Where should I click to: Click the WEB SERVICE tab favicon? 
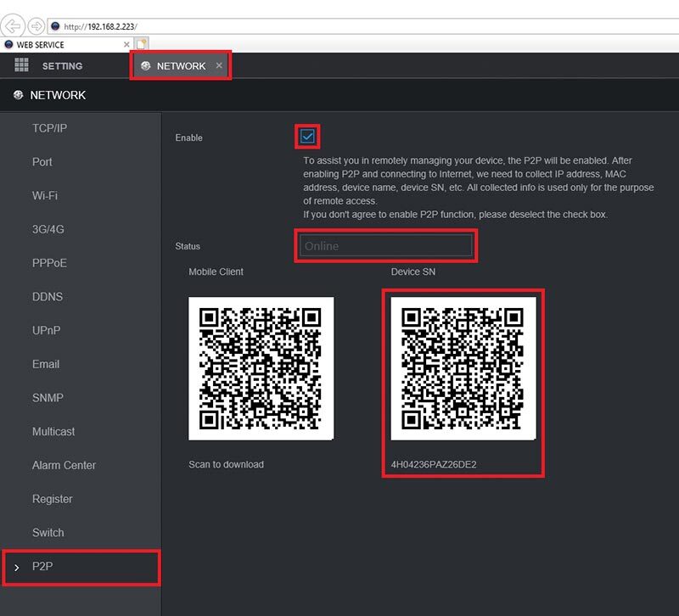coord(9,43)
